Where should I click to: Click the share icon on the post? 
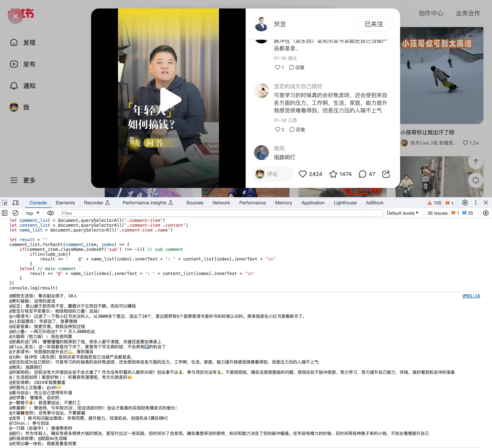point(386,174)
